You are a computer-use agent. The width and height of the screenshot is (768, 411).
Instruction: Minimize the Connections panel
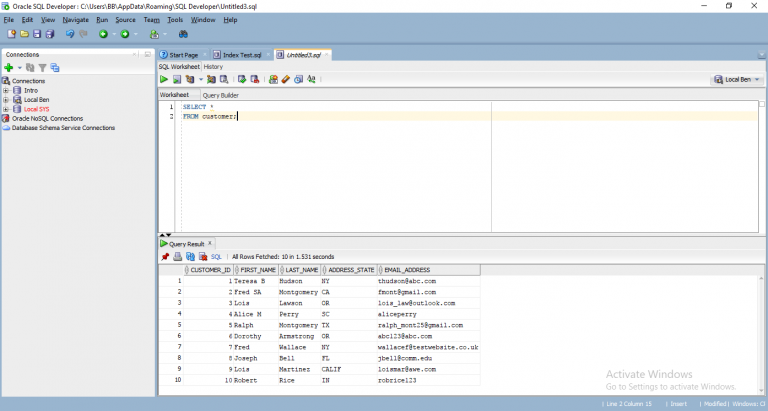click(x=147, y=54)
